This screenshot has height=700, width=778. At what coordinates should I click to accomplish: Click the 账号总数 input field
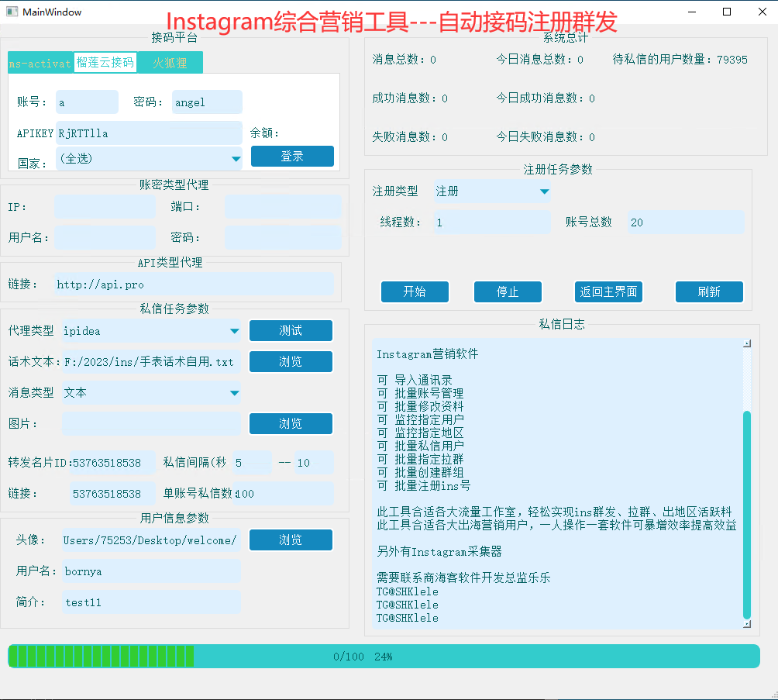[686, 222]
